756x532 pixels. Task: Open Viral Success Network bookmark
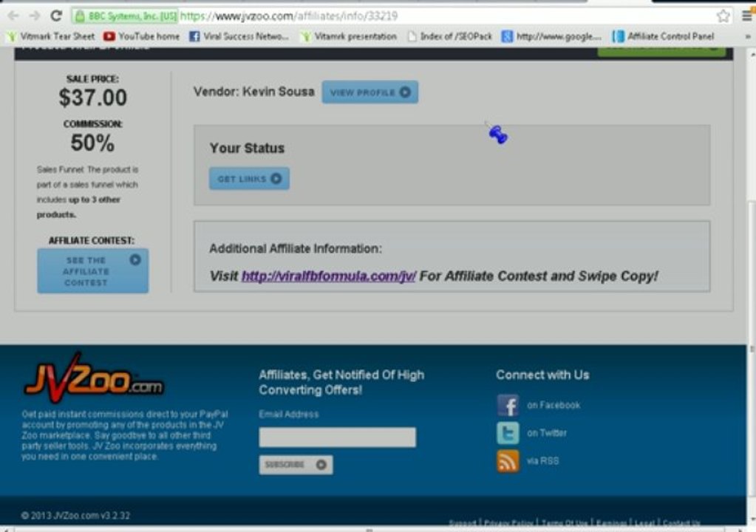click(239, 36)
